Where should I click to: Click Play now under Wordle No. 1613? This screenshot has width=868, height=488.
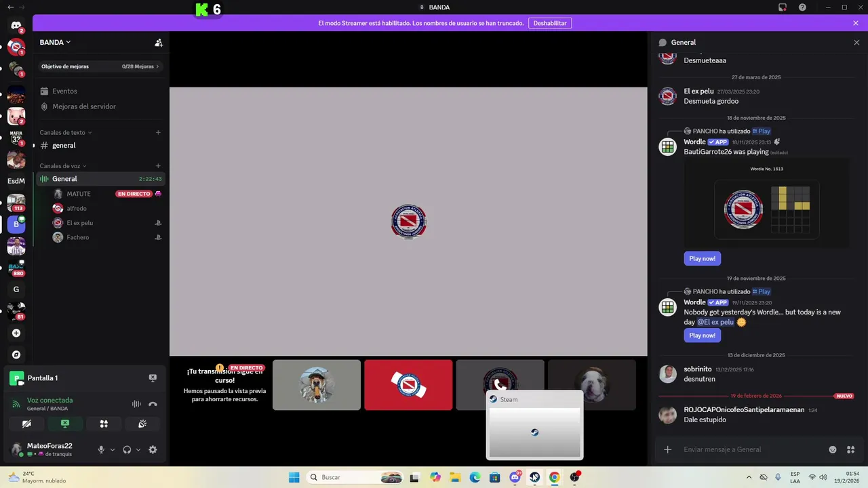tap(702, 258)
